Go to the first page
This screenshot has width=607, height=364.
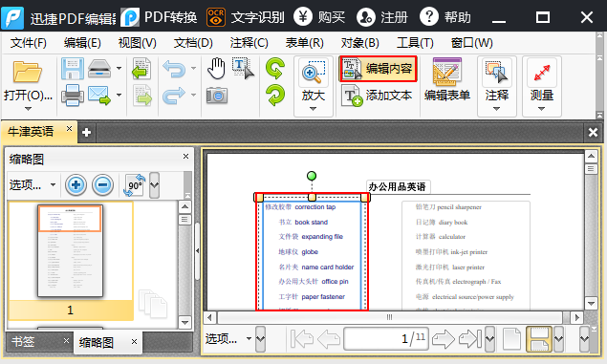click(x=301, y=339)
